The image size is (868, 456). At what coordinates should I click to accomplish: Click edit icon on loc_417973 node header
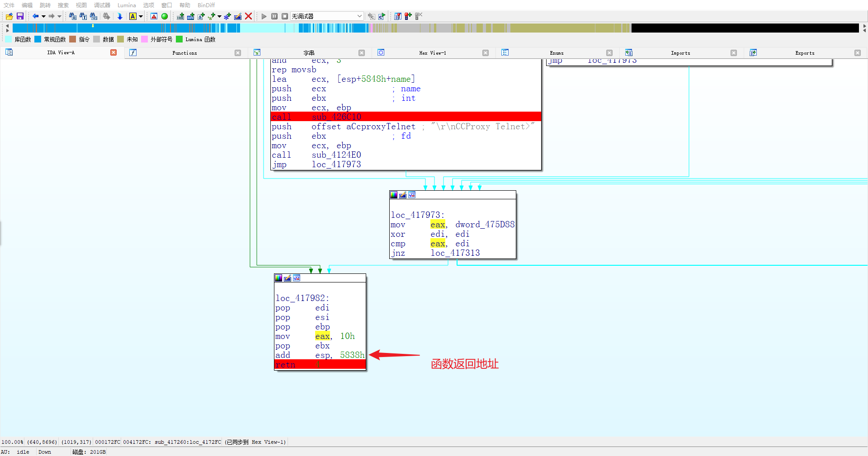pyautogui.click(x=403, y=195)
